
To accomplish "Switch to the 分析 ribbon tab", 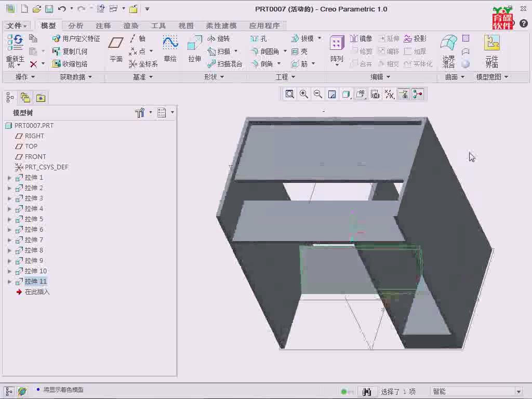I will (x=76, y=26).
